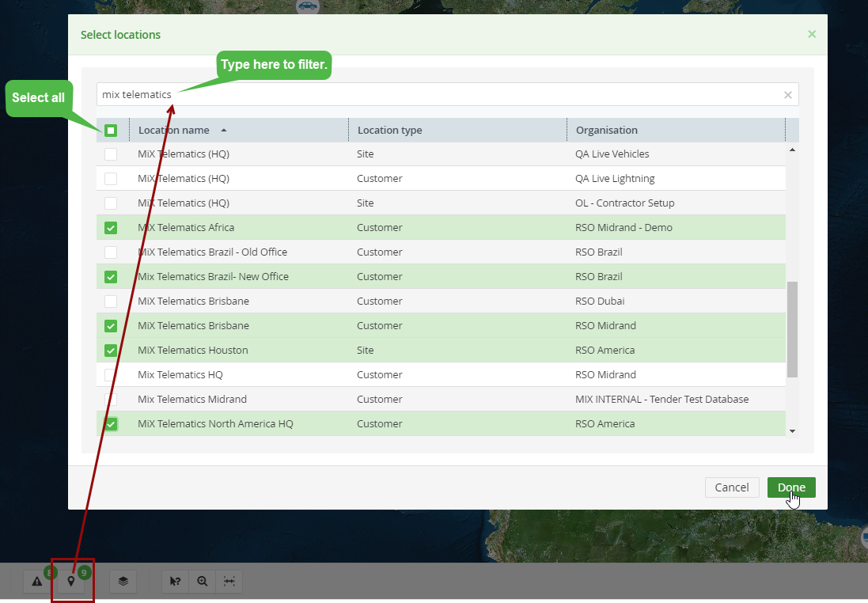Activate the identify pointer tool
Screen dimensions: 868x603
click(175, 581)
